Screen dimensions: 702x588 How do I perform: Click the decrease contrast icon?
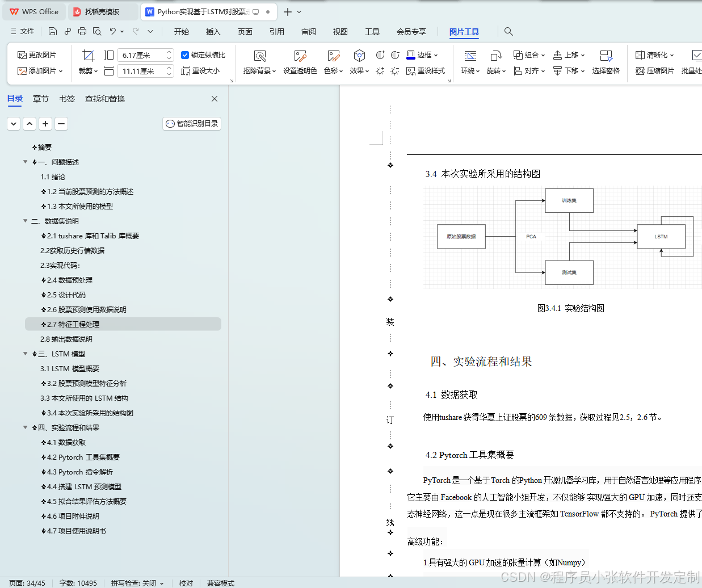tap(395, 55)
